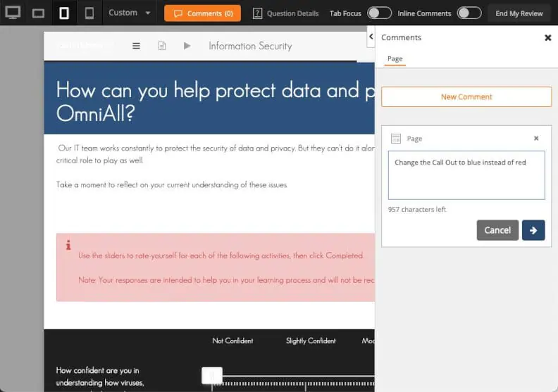The width and height of the screenshot is (558, 392).
Task: Click the Information Security title
Action: click(250, 46)
